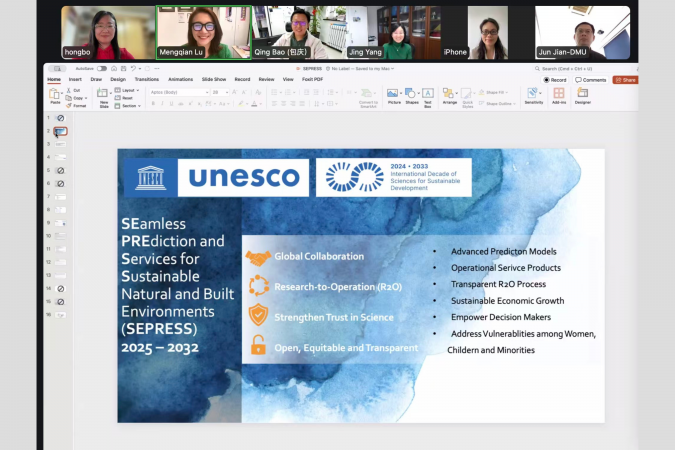Open the Review ribbon tab

pos(266,79)
